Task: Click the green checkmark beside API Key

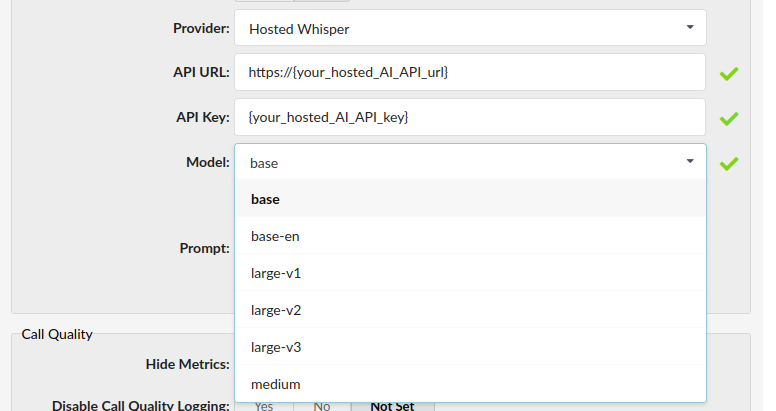Action: tap(729, 118)
